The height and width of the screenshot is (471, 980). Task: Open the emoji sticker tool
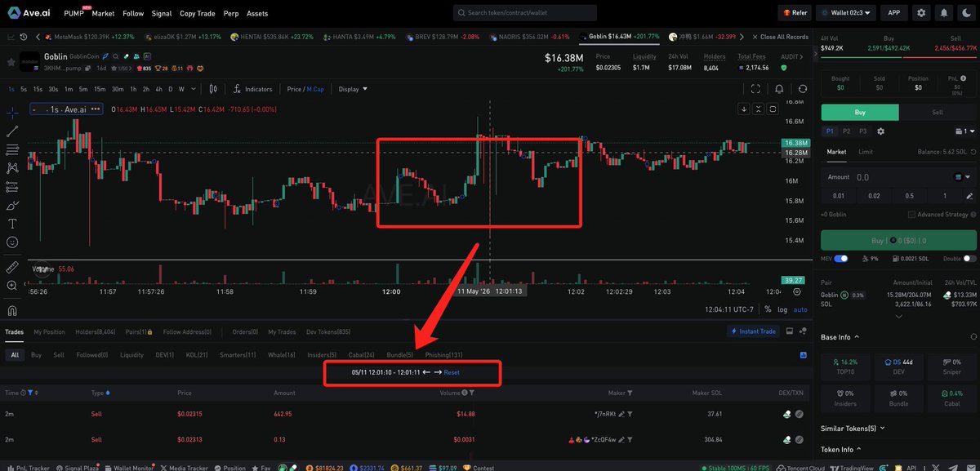point(12,242)
